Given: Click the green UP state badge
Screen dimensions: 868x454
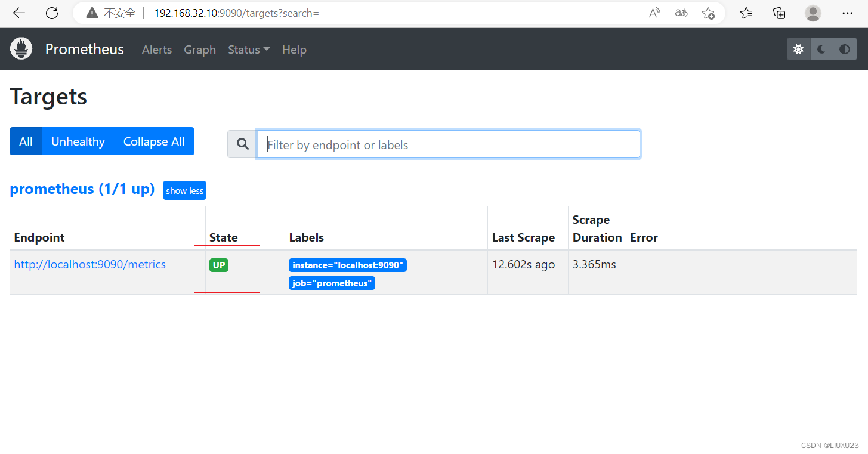Looking at the screenshot, I should coord(219,265).
